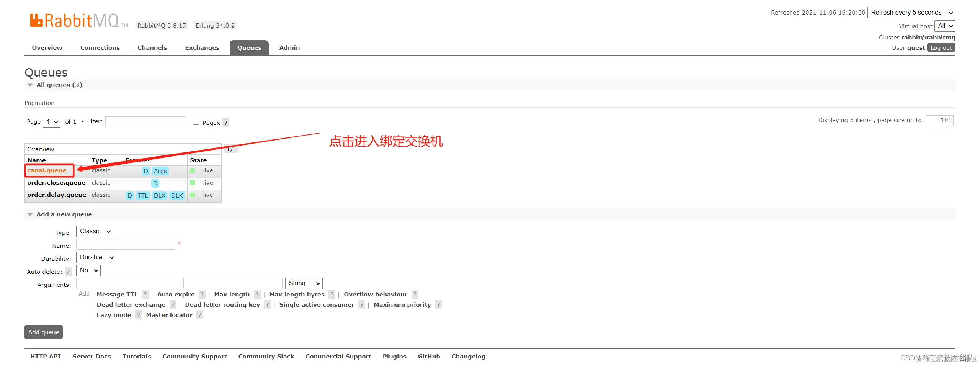Show help for Lazy mode
The width and height of the screenshot is (980, 365).
pyautogui.click(x=139, y=315)
